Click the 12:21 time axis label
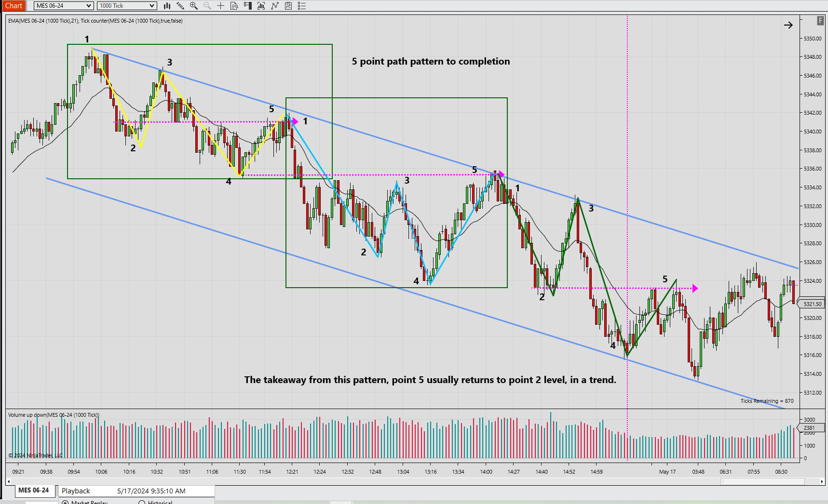This screenshot has width=828, height=504. [292, 472]
